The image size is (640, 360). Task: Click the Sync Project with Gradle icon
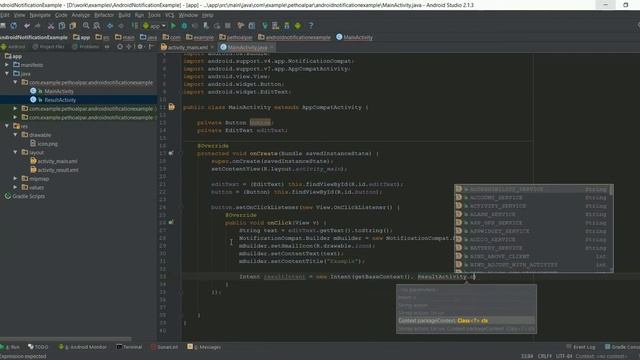(x=264, y=26)
